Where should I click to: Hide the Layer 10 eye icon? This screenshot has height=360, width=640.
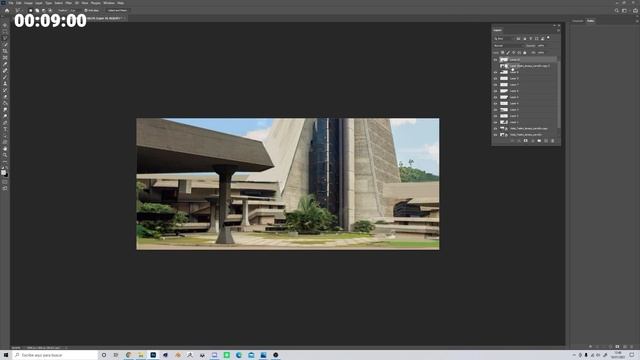coord(495,60)
